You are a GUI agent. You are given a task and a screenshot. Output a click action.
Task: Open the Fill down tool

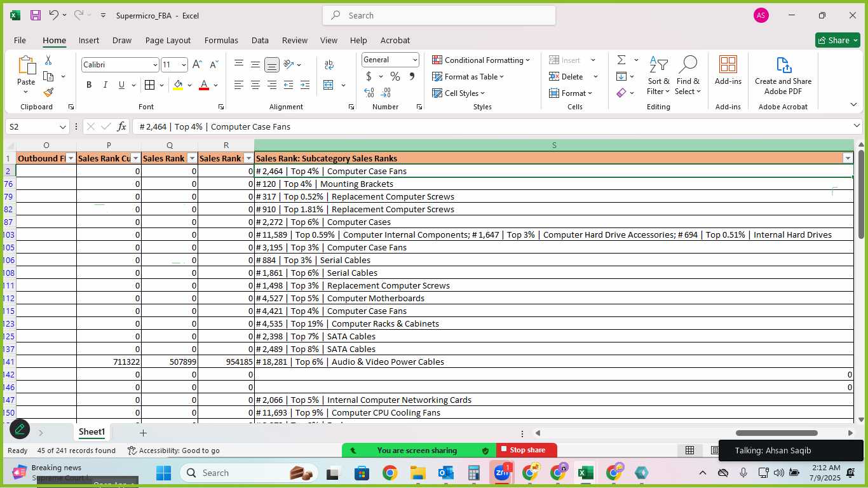621,76
